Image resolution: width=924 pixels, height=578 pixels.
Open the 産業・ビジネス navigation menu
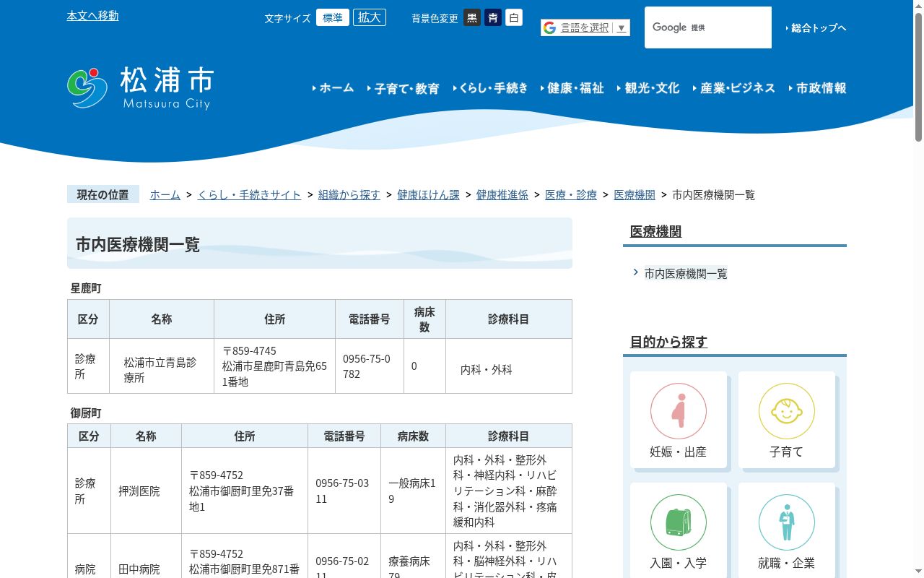(x=734, y=88)
